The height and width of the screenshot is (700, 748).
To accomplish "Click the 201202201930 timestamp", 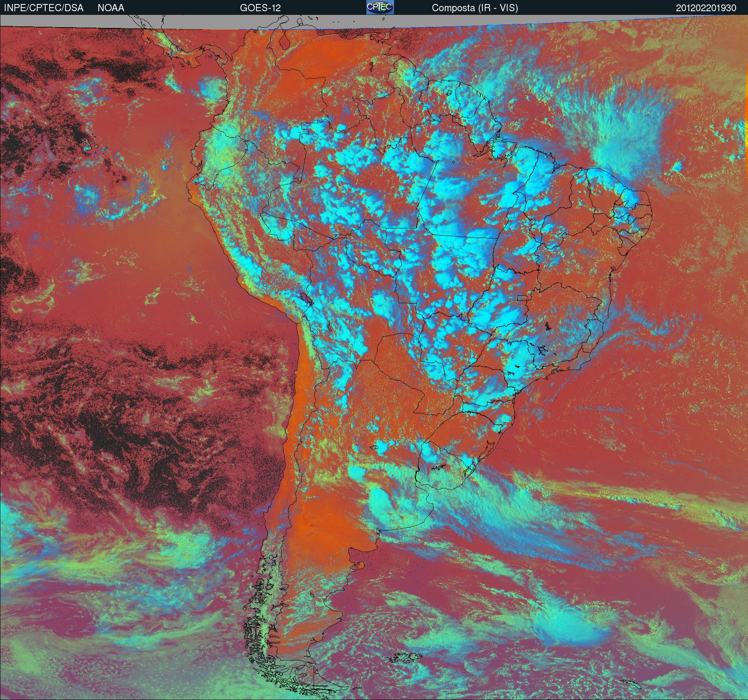I will tap(706, 8).
